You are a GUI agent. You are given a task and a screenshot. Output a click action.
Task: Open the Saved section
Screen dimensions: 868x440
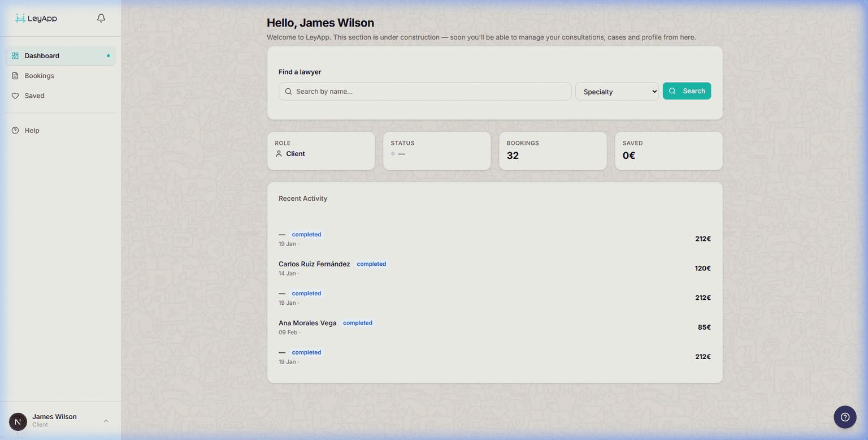point(35,95)
